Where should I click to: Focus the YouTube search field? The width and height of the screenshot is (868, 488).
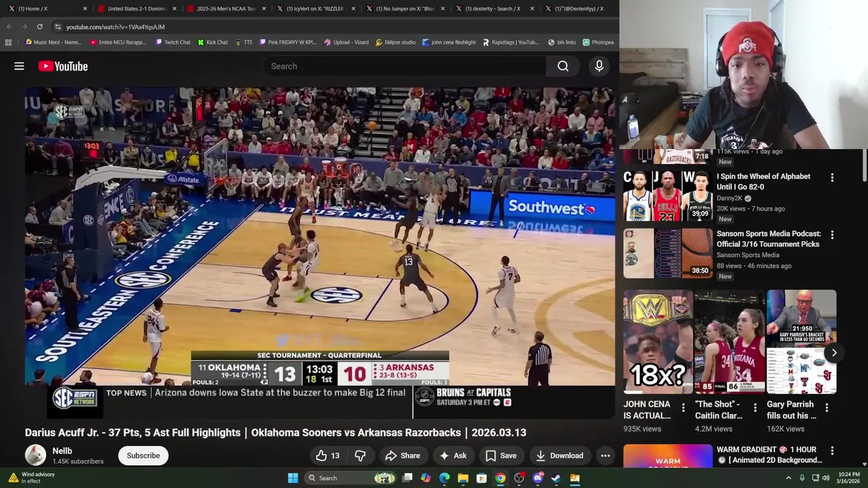403,66
